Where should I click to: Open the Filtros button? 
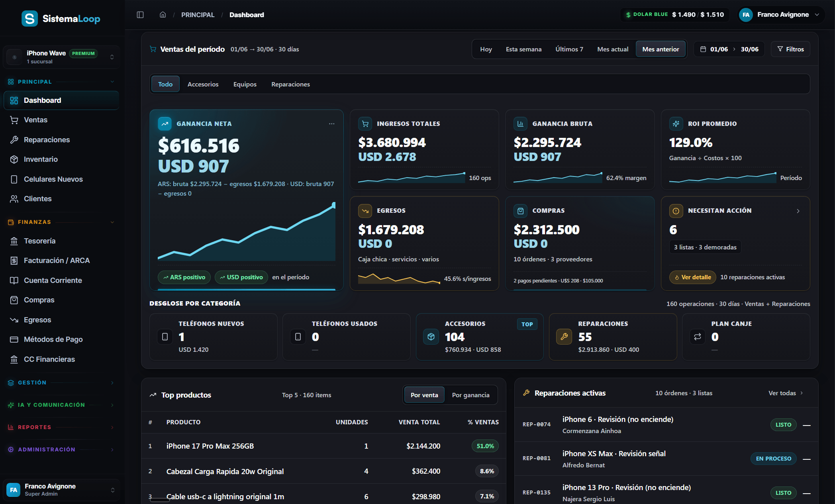790,49
